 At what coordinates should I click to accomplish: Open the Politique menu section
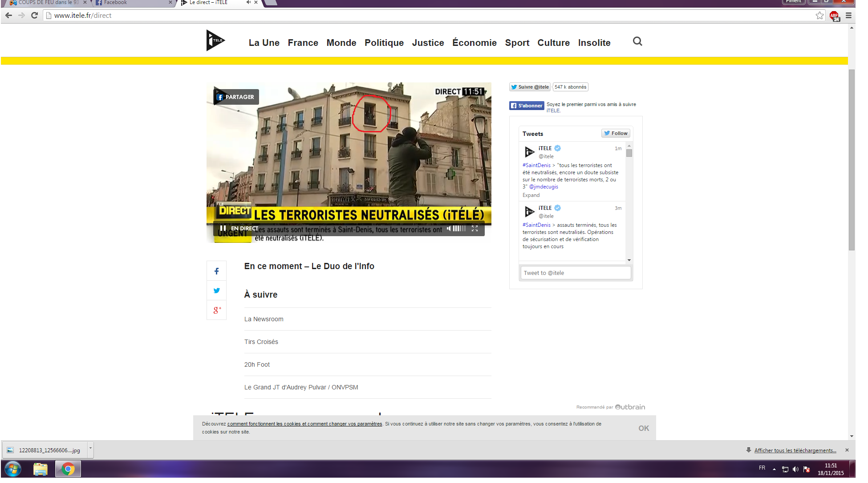(384, 43)
